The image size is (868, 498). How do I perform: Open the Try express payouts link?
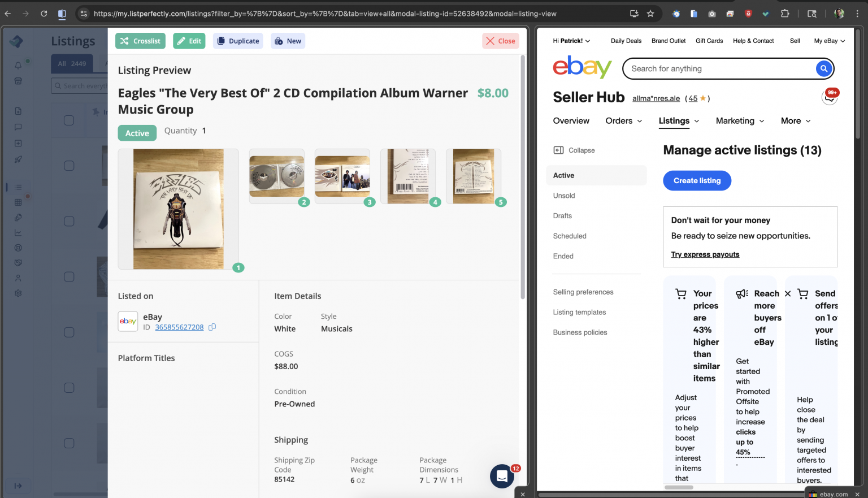pos(705,254)
